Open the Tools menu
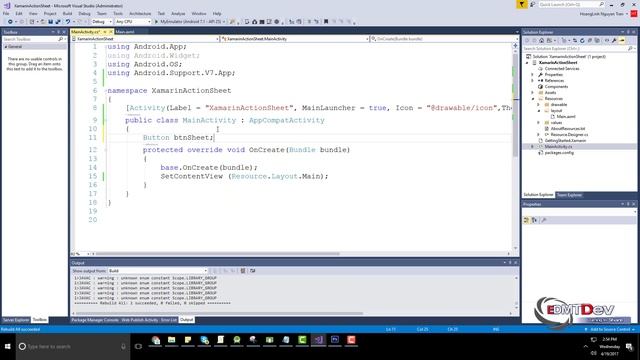The image size is (640, 360). point(118,13)
